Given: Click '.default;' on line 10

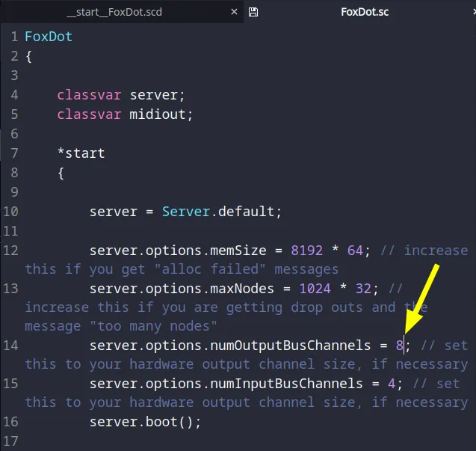Looking at the screenshot, I should pos(247,212).
